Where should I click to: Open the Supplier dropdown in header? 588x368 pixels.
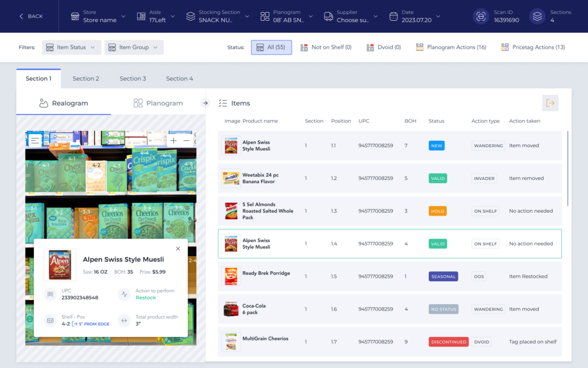[x=349, y=16]
